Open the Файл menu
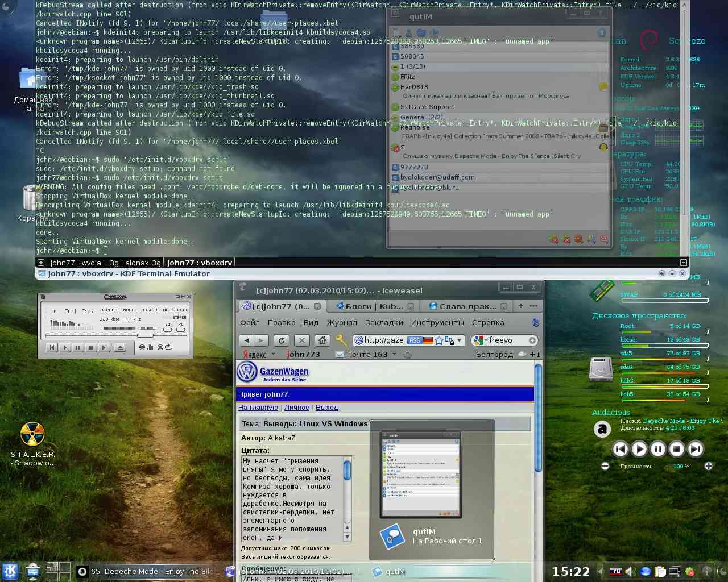 [x=250, y=322]
